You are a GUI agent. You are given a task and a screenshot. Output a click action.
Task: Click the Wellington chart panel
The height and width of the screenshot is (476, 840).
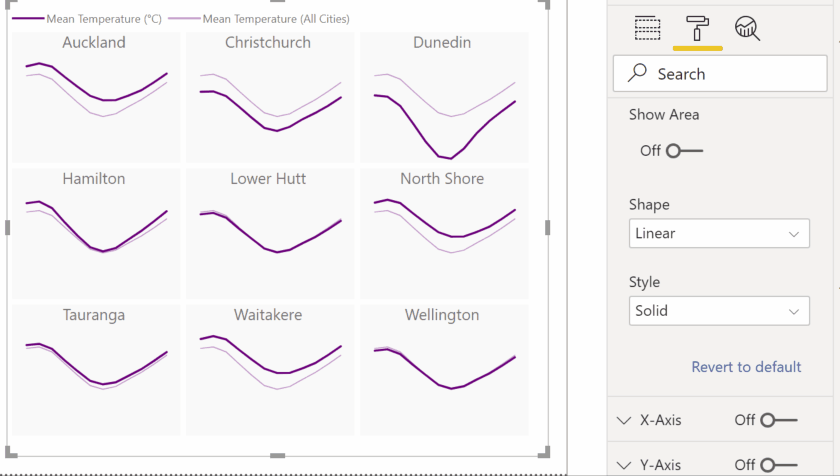click(x=444, y=370)
